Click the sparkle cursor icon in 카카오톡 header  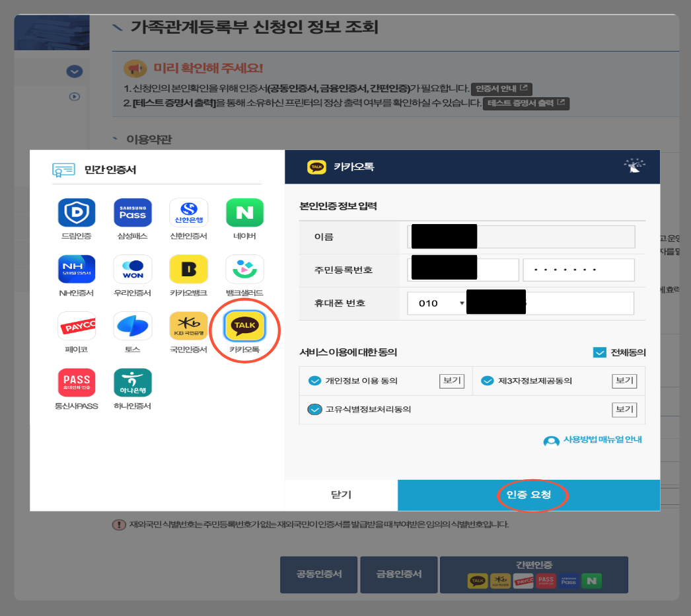pos(634,165)
